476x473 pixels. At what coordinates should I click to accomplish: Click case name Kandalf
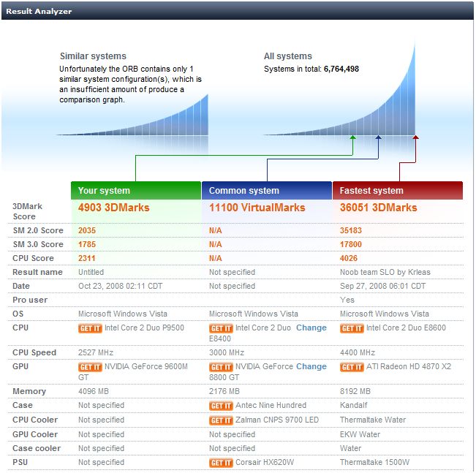click(x=353, y=406)
